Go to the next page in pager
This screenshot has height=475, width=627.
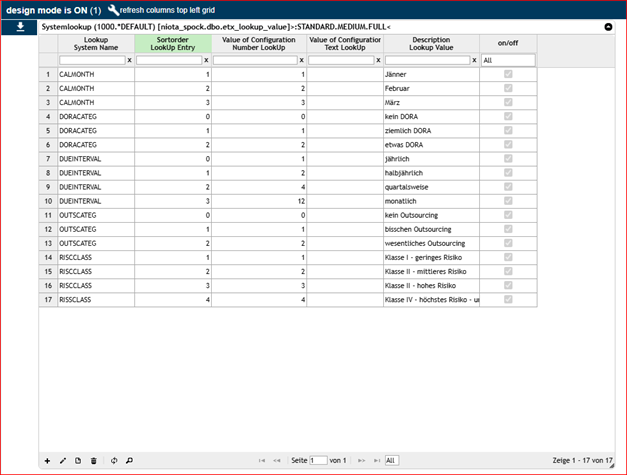click(362, 460)
